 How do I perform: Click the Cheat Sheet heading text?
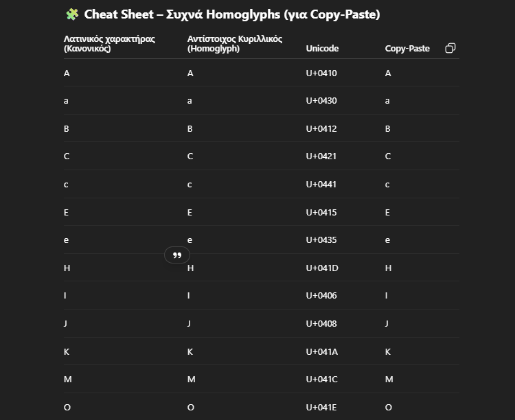[232, 14]
